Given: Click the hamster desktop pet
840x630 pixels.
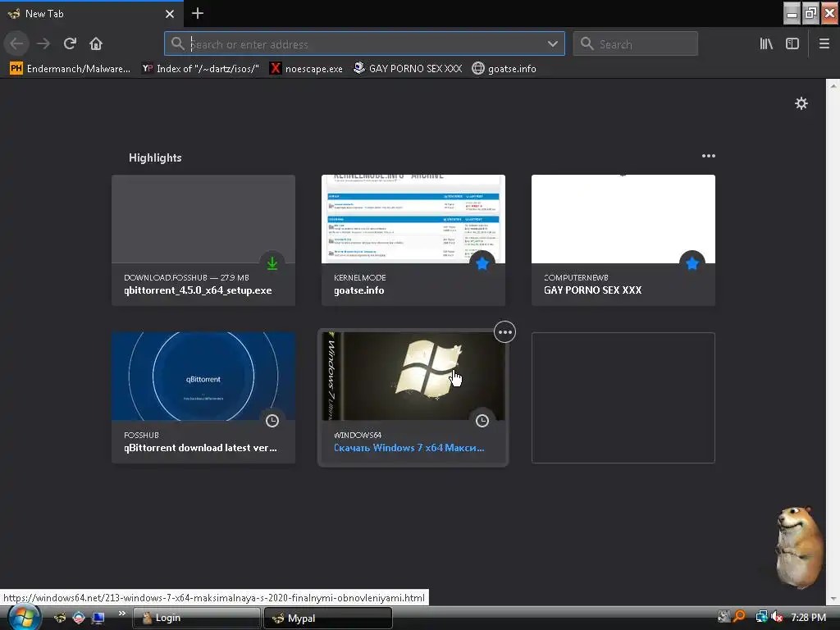Looking at the screenshot, I should point(798,546).
